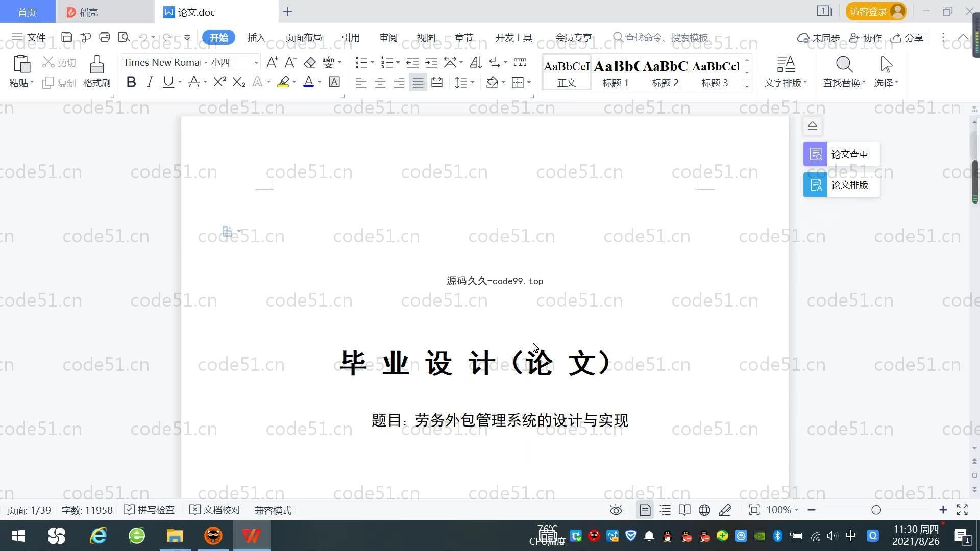Center-align the paragraph text

point(380,82)
